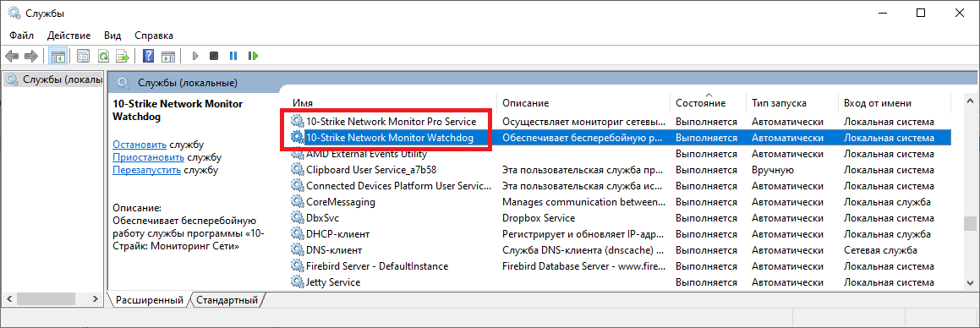Open the blue Help question-mark icon
Viewport: 980px width, 328px height.
[x=148, y=57]
